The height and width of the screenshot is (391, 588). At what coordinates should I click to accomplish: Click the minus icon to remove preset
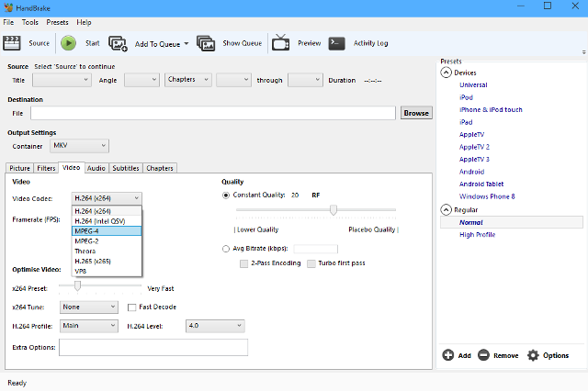[x=483, y=355]
